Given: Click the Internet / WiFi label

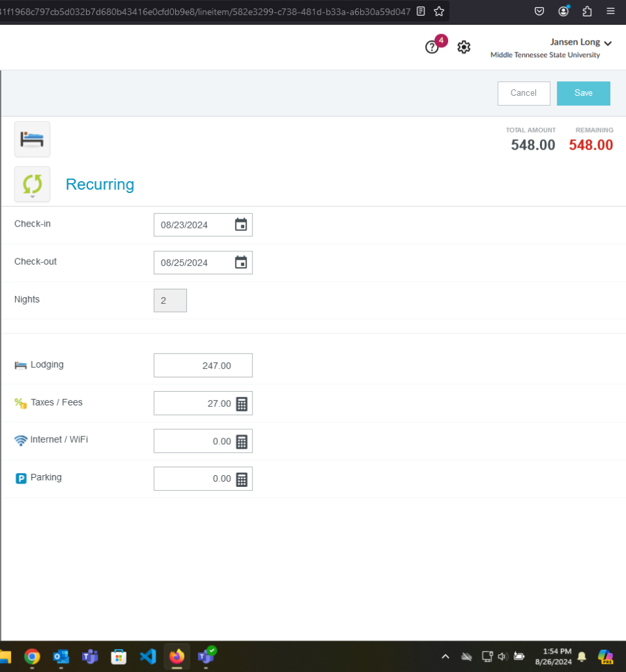Looking at the screenshot, I should click(x=59, y=440).
